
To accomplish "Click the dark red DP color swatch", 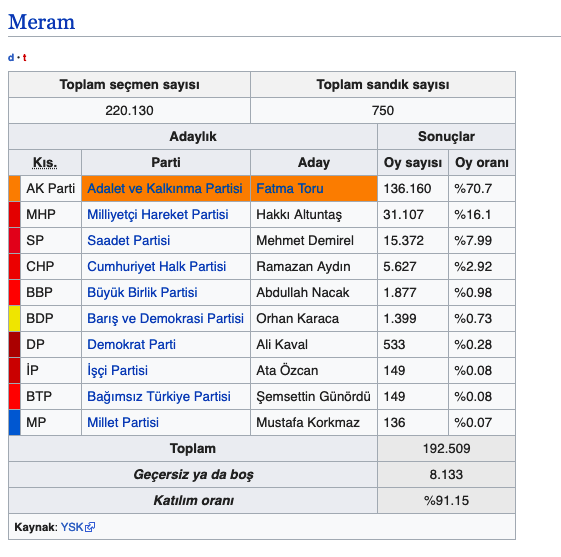I will tap(15, 345).
